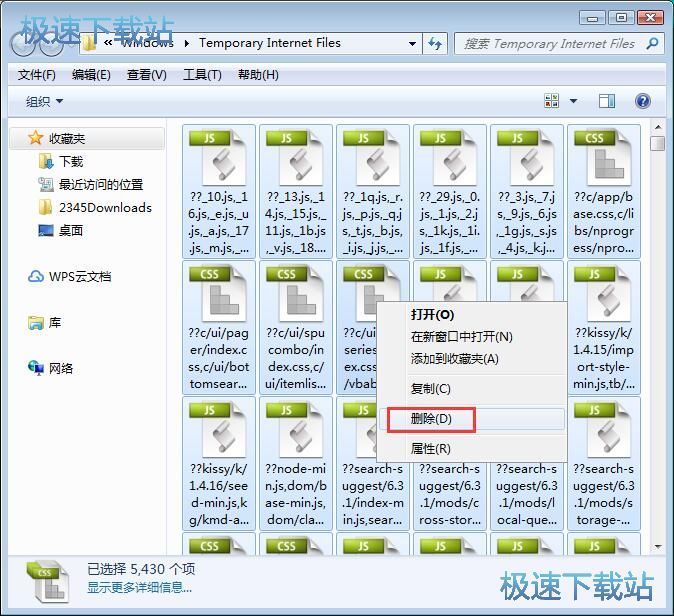The image size is (674, 616).
Task: Open 桌面 in the sidebar
Action: [71, 231]
